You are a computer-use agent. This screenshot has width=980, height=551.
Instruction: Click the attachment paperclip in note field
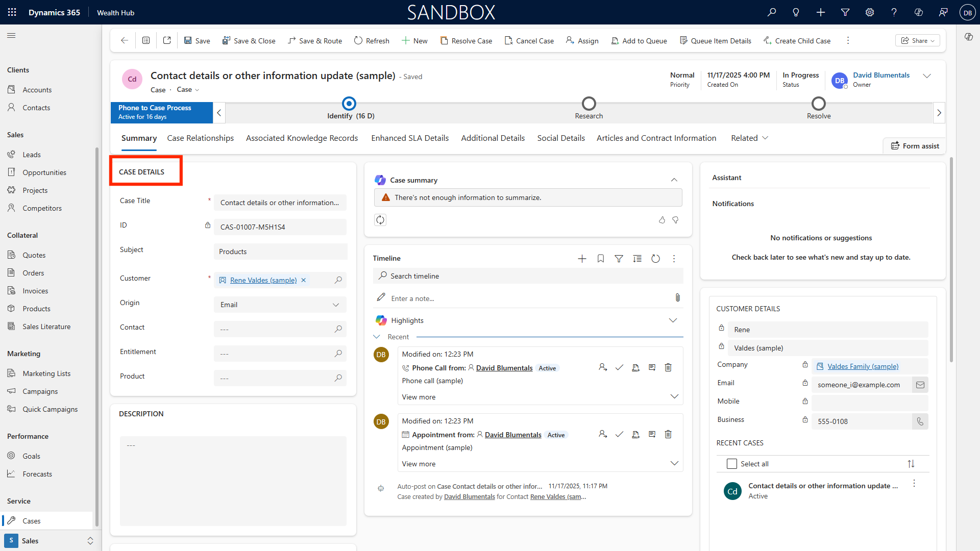(677, 298)
